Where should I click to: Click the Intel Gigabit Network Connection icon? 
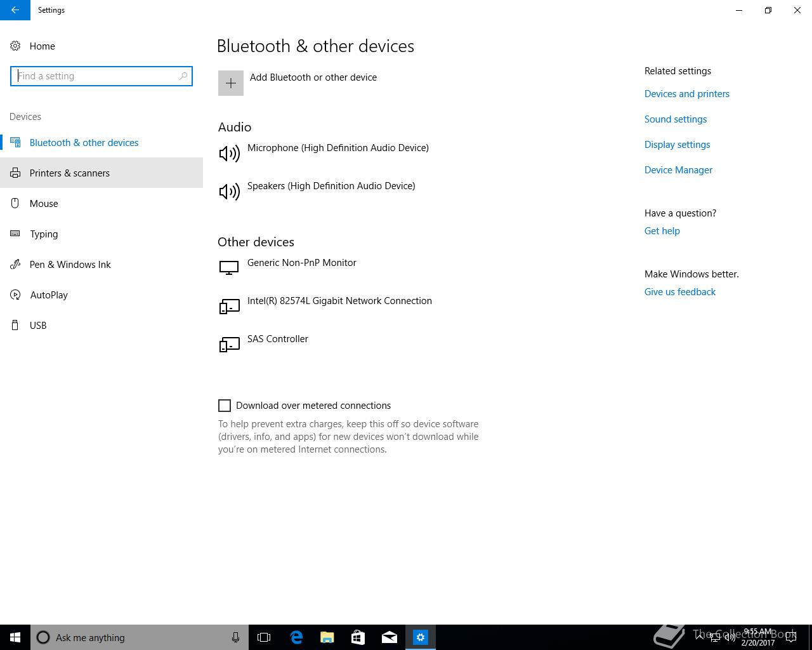pos(229,306)
